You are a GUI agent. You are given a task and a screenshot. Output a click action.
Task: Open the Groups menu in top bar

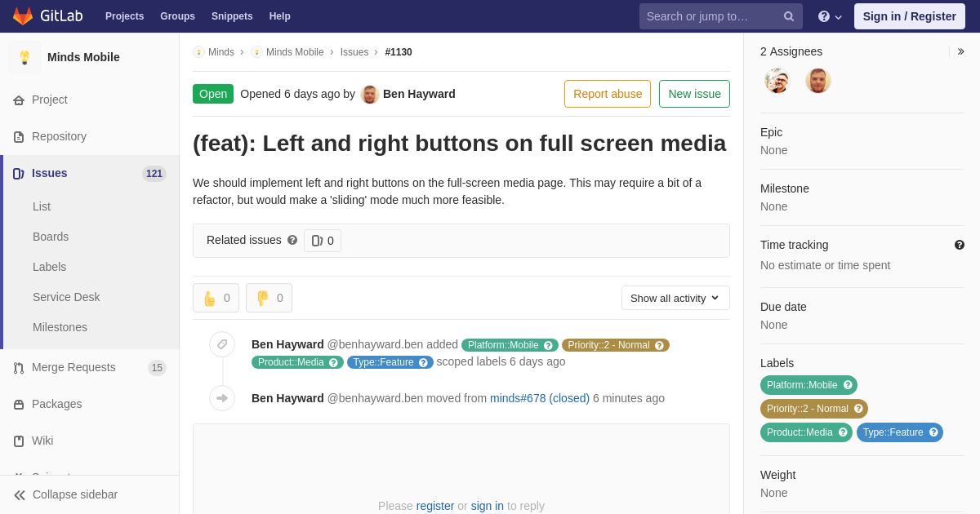(x=177, y=16)
